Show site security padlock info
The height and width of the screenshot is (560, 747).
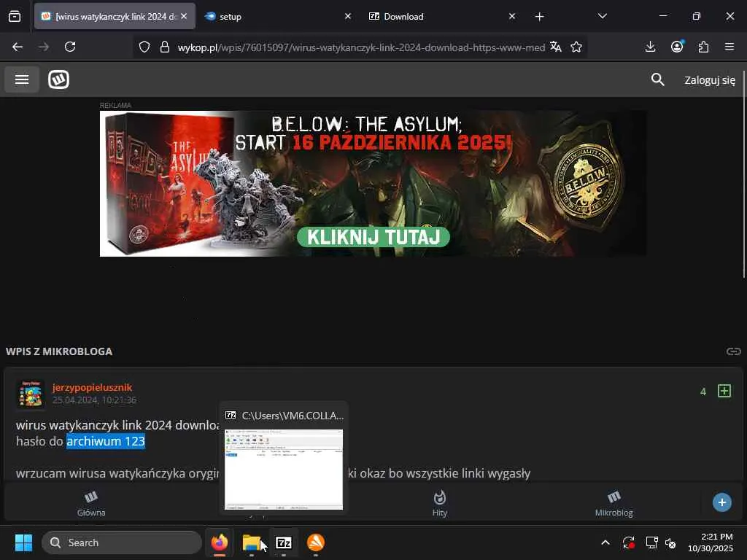(165, 47)
